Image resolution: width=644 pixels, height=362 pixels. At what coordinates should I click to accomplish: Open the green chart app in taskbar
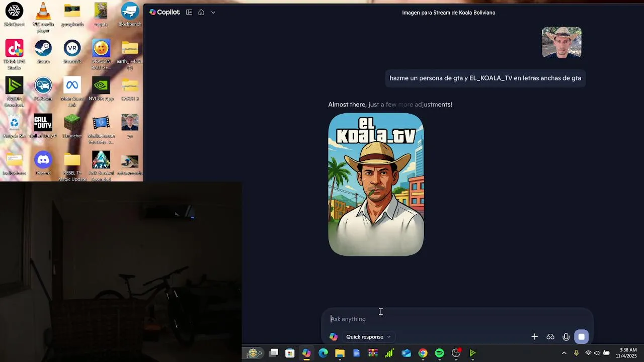pos(389,353)
